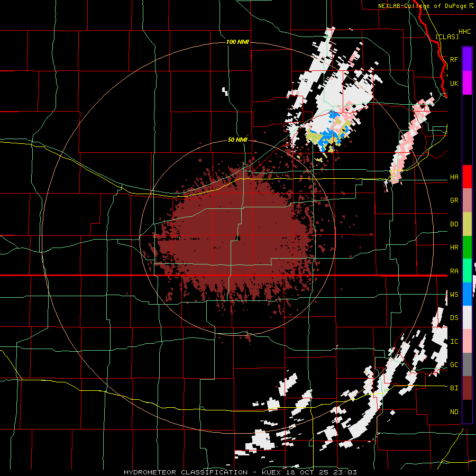Viewport: 476px width, 476px height.
Task: Click the "BD" legend label
Action: [454, 224]
